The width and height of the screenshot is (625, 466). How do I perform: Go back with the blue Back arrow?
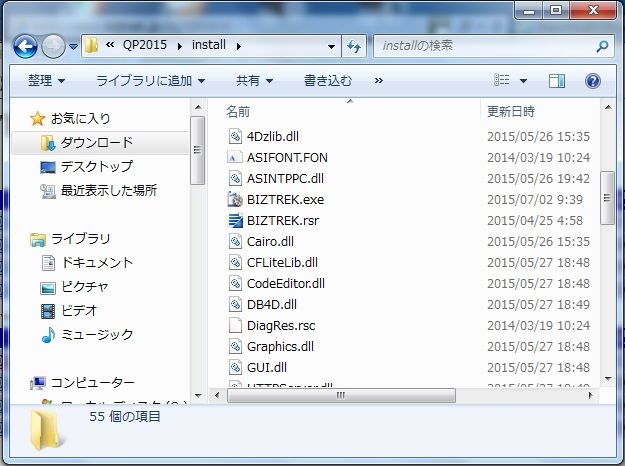coord(26,46)
